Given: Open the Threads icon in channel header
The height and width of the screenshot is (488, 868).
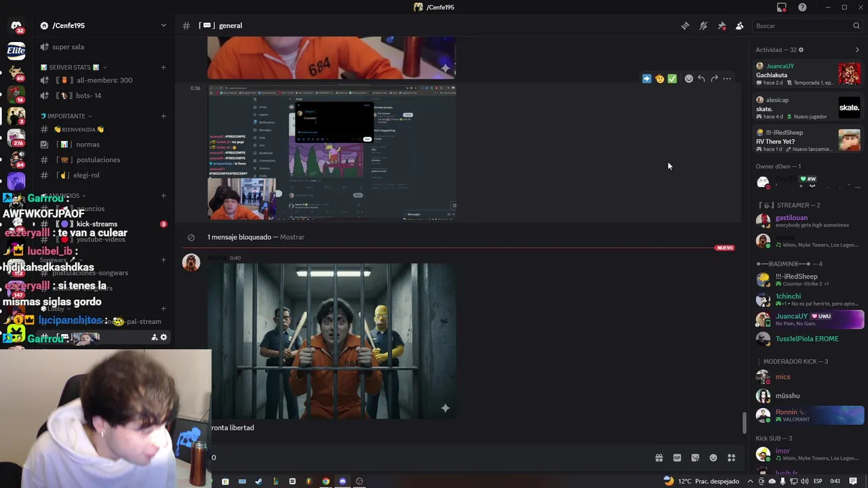Looking at the screenshot, I should coord(685,26).
